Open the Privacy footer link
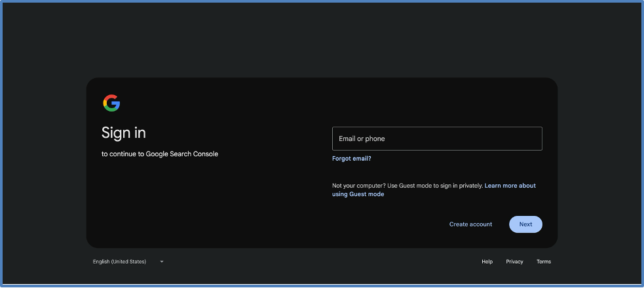Image resolution: width=644 pixels, height=288 pixels. coord(514,262)
